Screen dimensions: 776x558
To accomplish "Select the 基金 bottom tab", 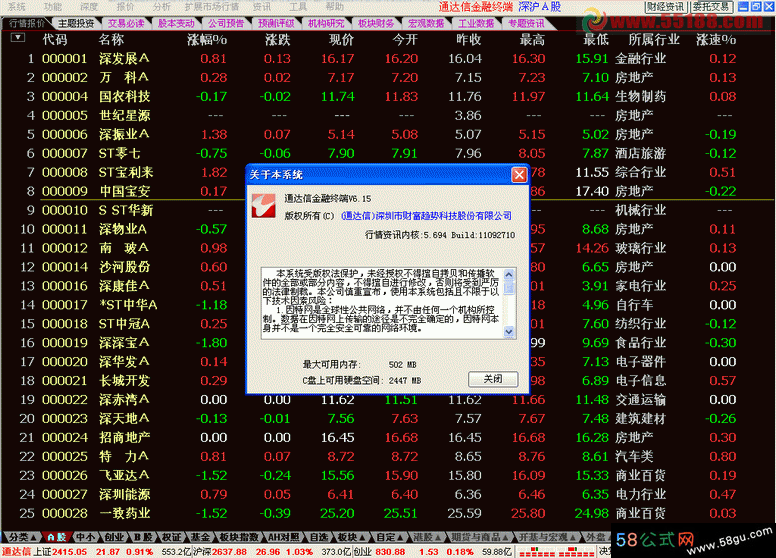I will 200,537.
